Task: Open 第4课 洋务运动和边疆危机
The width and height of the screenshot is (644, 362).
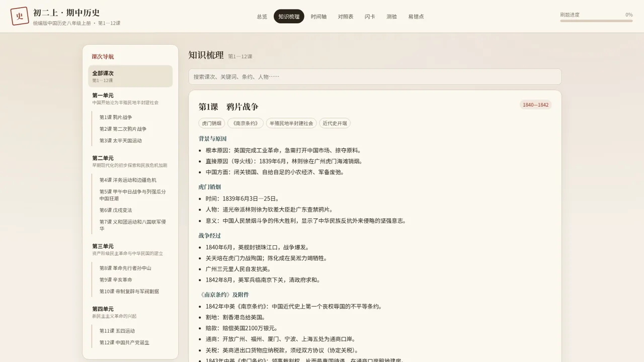Action: 128,180
